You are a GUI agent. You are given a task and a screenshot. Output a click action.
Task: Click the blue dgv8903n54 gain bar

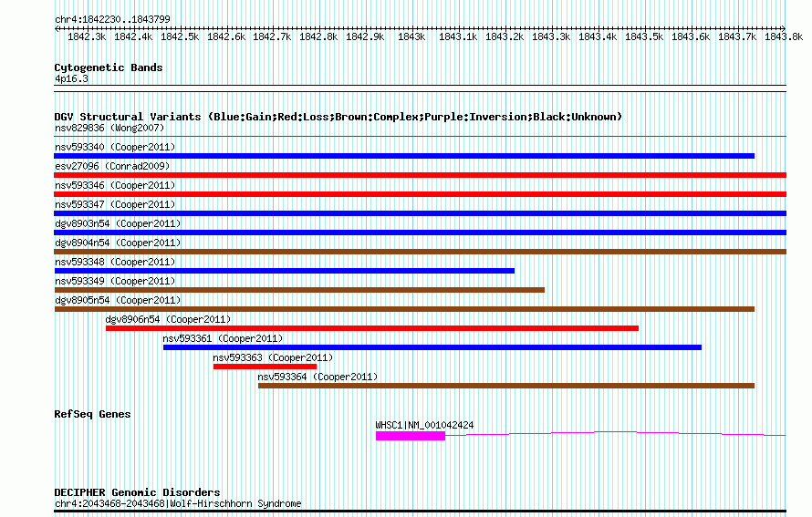[x=420, y=233]
